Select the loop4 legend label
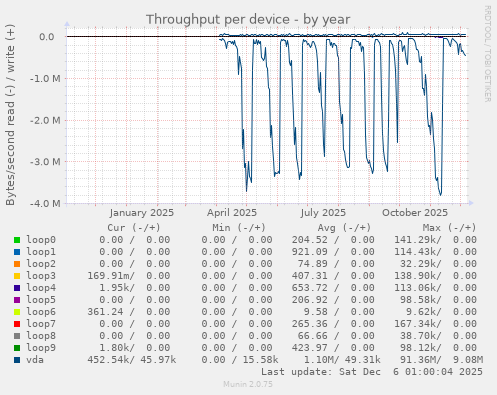The image size is (497, 395). point(41,288)
